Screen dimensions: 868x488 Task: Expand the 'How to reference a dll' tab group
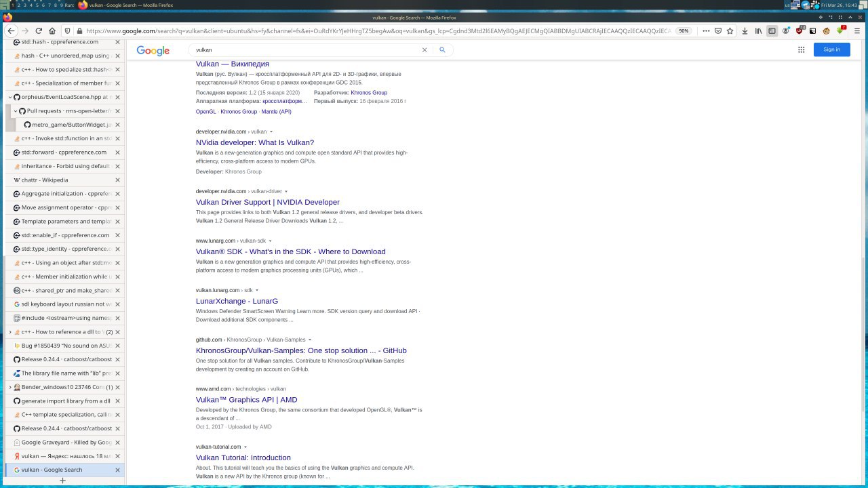tap(10, 332)
